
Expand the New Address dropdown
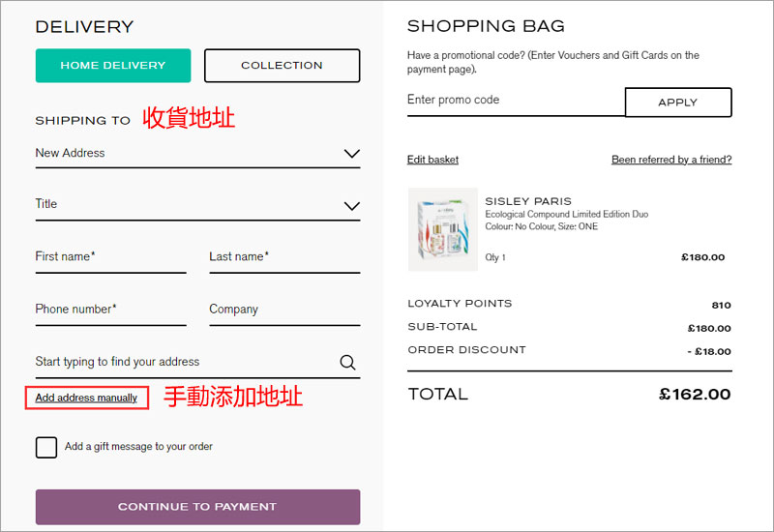click(x=351, y=153)
